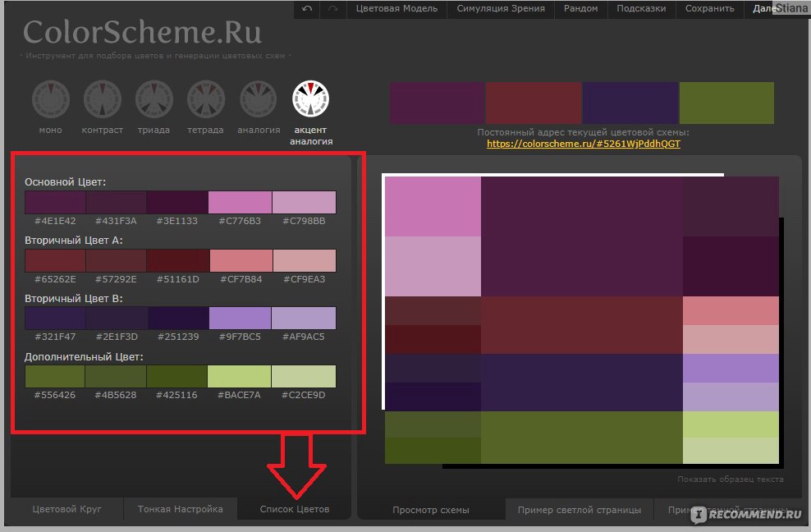Select swatch above #4E1E42
The width and height of the screenshot is (811, 532).
point(55,202)
